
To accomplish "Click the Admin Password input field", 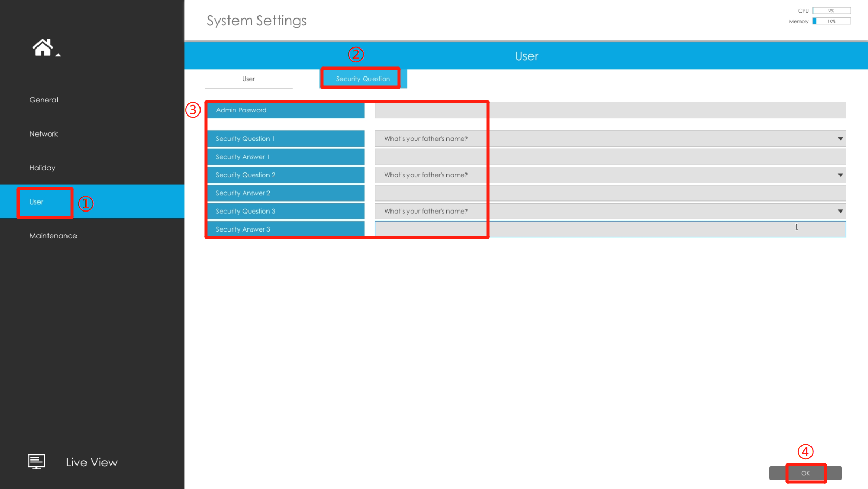I will coord(611,110).
